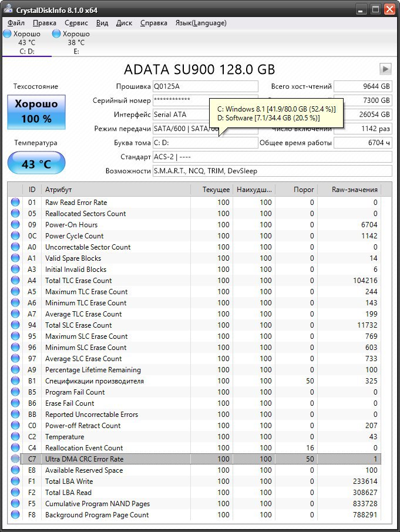Click the features field with S.M.A.R.T., NCQ, TRIM
Viewport: 400px width, 532px height.
(x=273, y=171)
